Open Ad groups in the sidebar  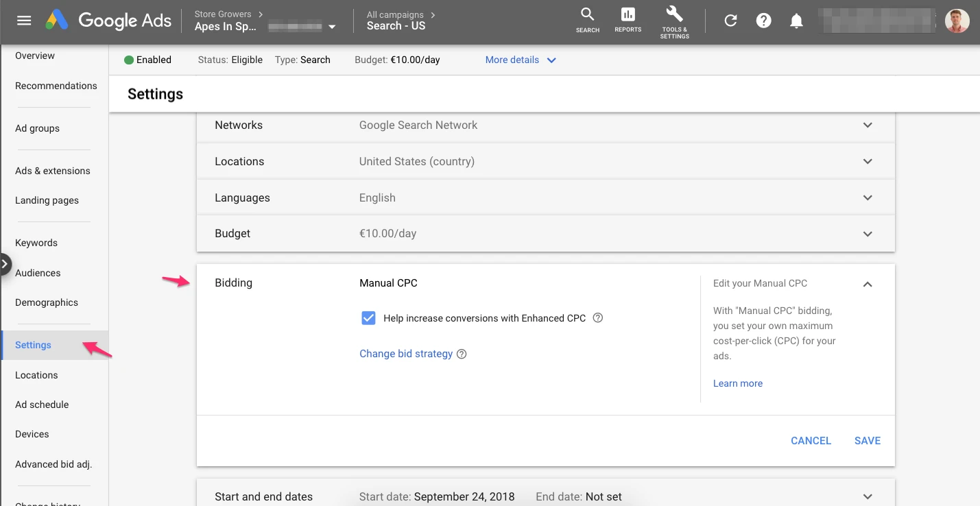tap(37, 128)
